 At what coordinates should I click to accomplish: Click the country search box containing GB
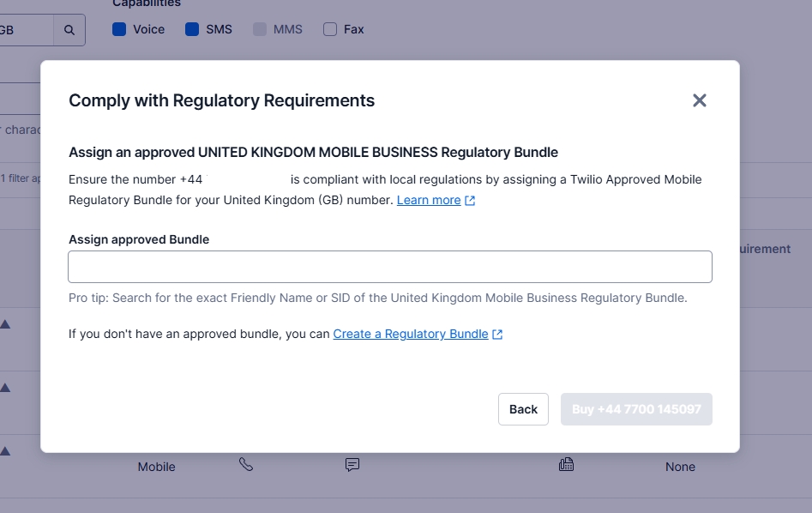(24, 30)
